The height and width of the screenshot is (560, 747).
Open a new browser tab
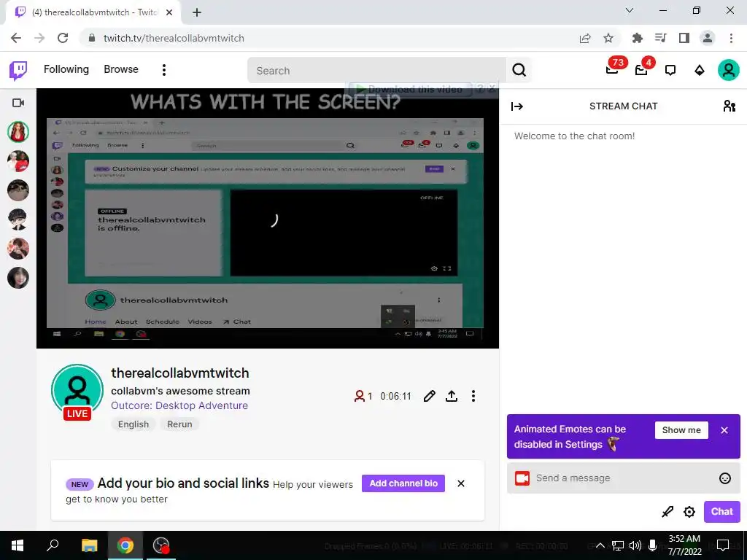tap(197, 12)
